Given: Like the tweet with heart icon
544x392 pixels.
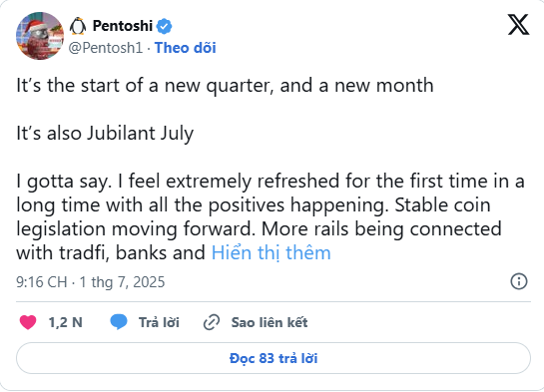Looking at the screenshot, I should click(28, 322).
